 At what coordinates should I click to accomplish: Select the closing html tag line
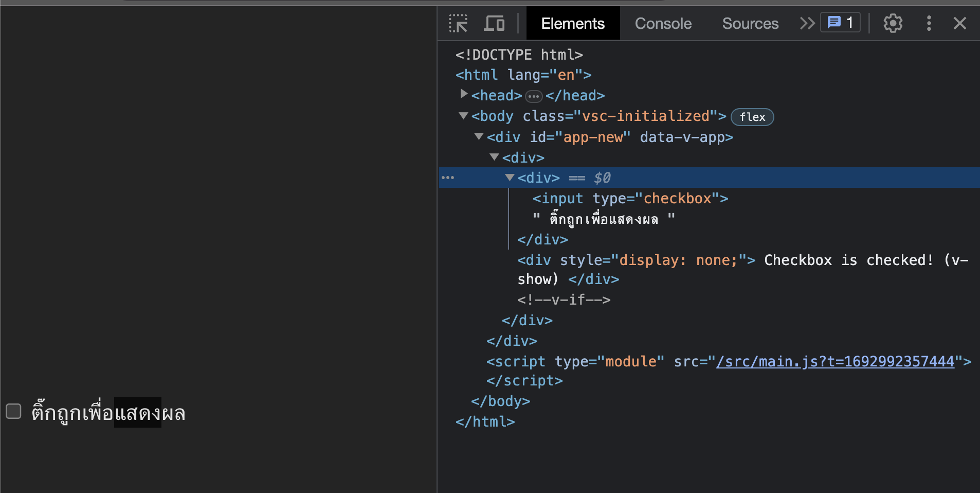point(485,421)
